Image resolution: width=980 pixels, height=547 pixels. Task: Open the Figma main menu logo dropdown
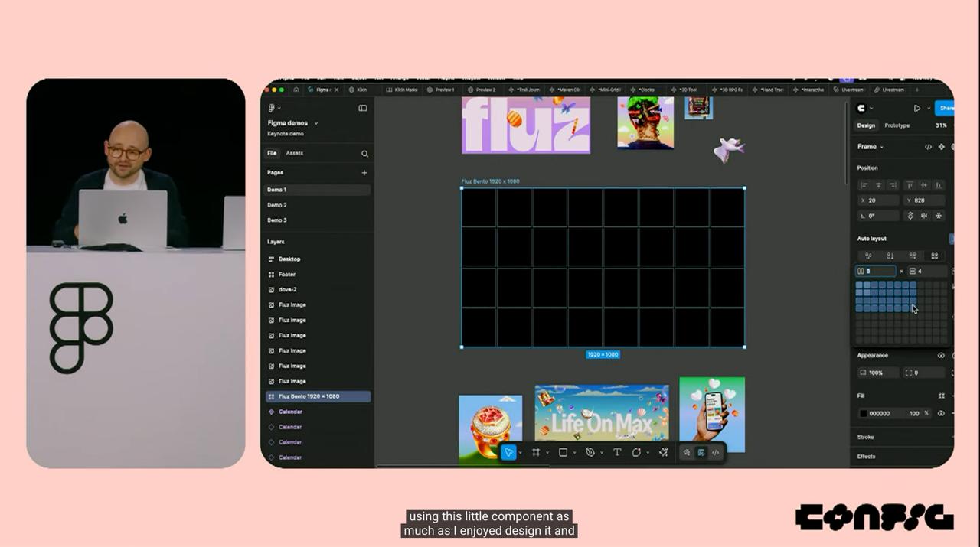273,109
